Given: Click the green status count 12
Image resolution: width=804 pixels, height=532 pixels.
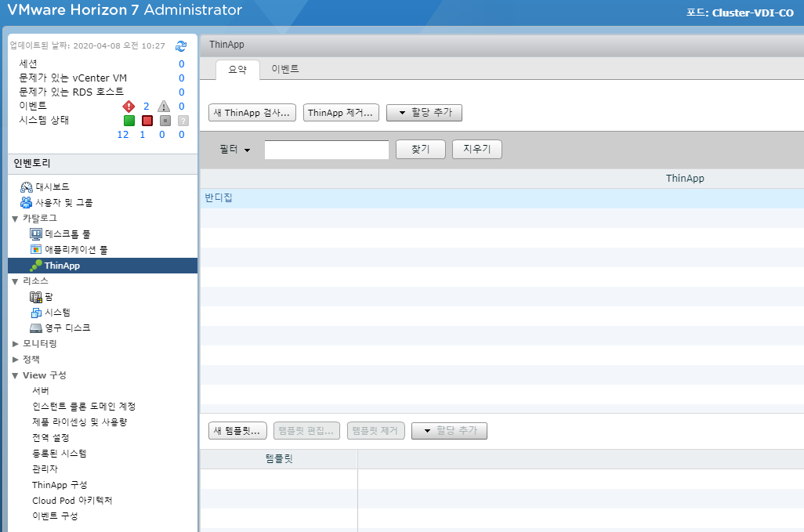Looking at the screenshot, I should pyautogui.click(x=123, y=135).
